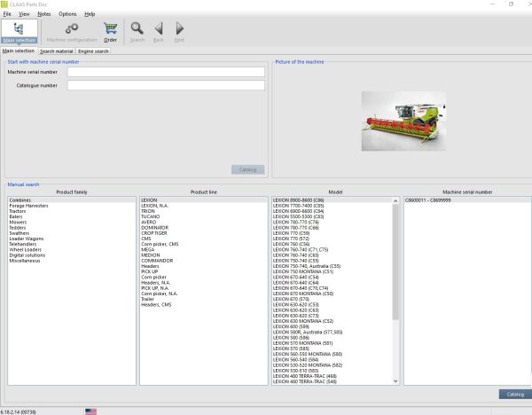Select Combines product family
532x415 pixels.
[72, 200]
